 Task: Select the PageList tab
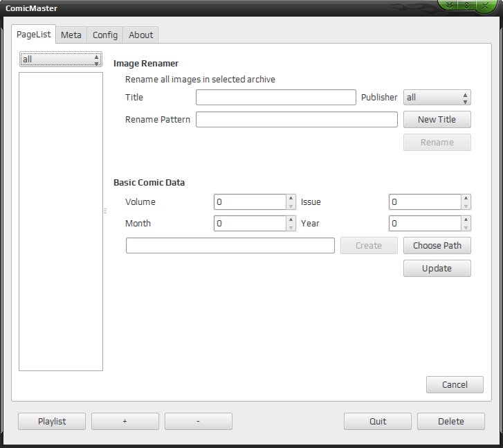click(33, 34)
